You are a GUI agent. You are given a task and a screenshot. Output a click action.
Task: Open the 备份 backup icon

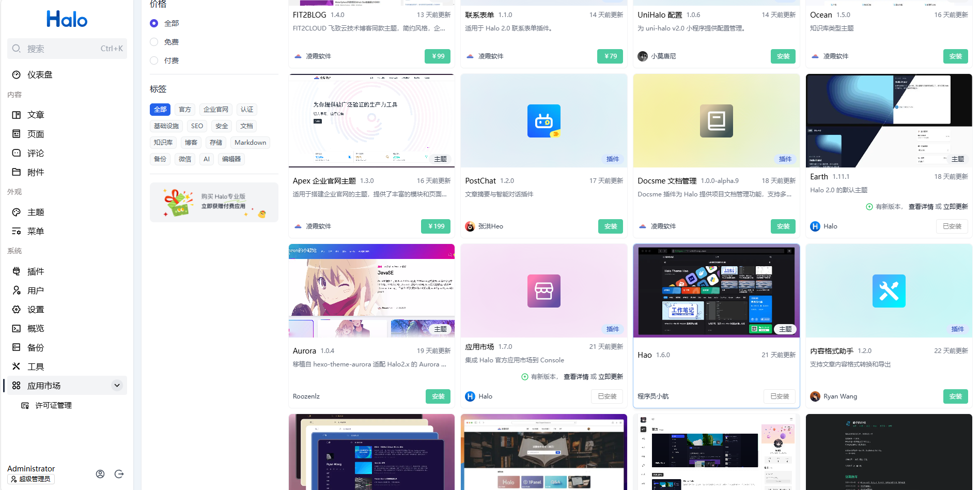click(17, 347)
